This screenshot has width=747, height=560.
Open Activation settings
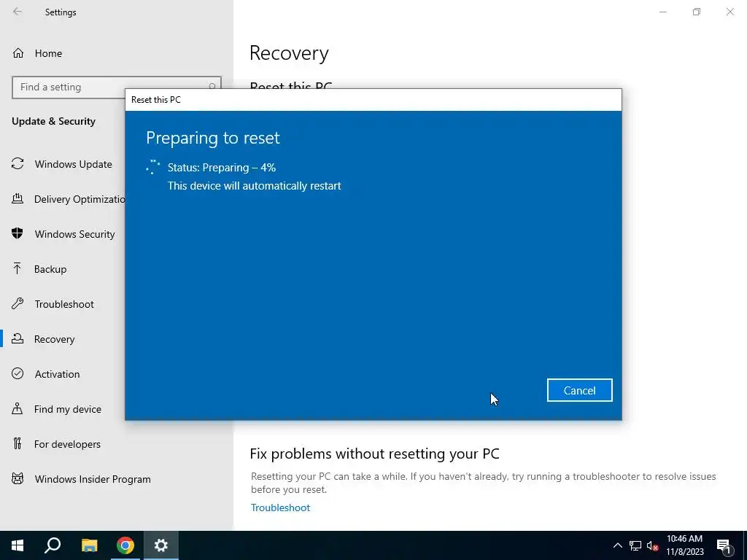click(x=57, y=374)
